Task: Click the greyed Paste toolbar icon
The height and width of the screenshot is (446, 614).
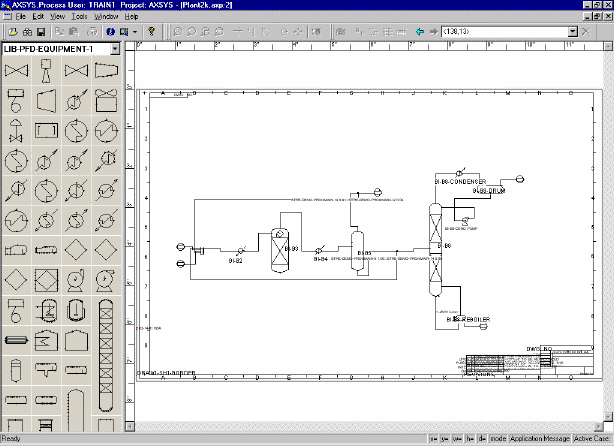Action: [x=74, y=32]
